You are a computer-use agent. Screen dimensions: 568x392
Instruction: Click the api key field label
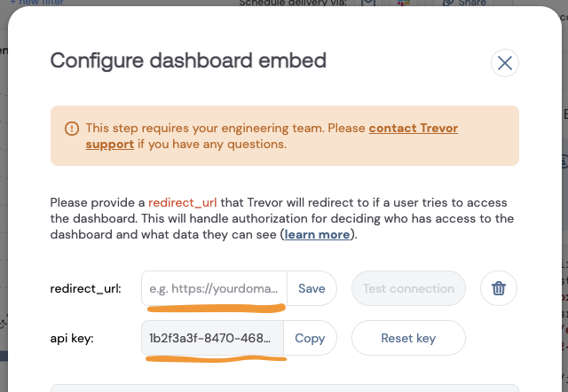[72, 339]
